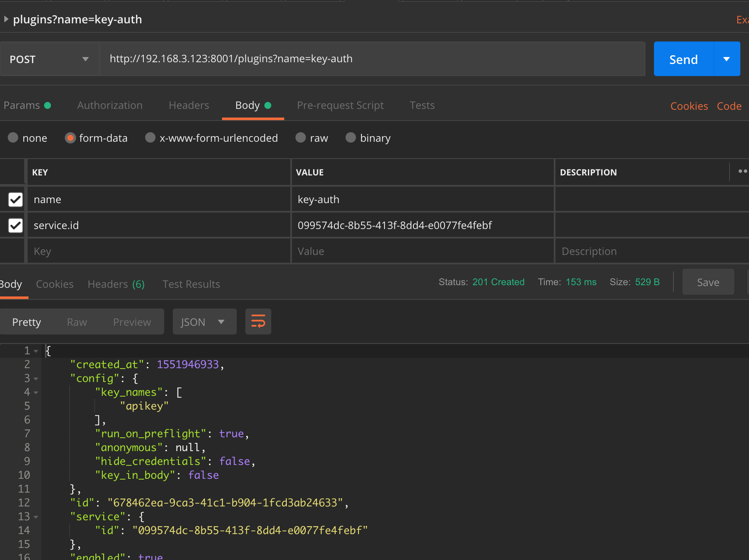Expand the plugins?name=key-auth request title

(6, 19)
